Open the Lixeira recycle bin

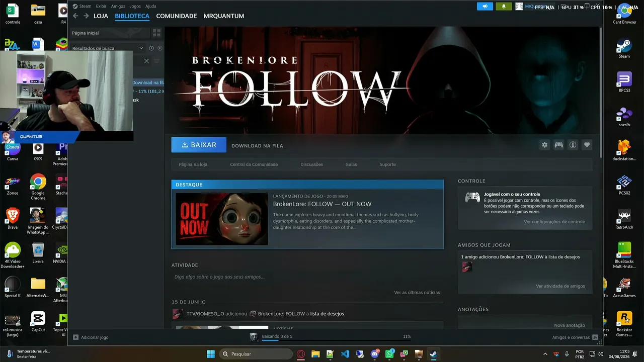38,253
